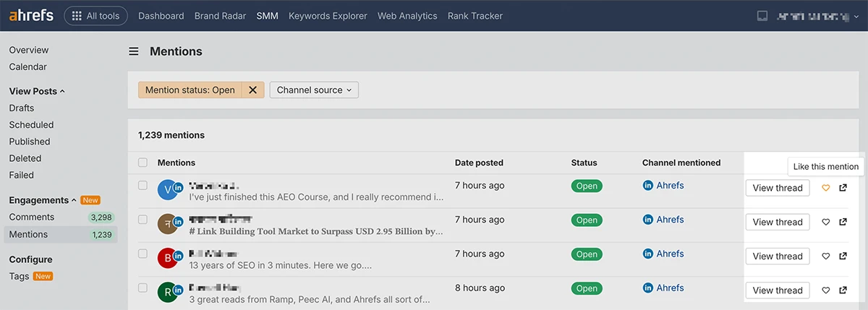Screen dimensions: 868x310
Task: Open Tags under Configure
Action: click(x=19, y=276)
